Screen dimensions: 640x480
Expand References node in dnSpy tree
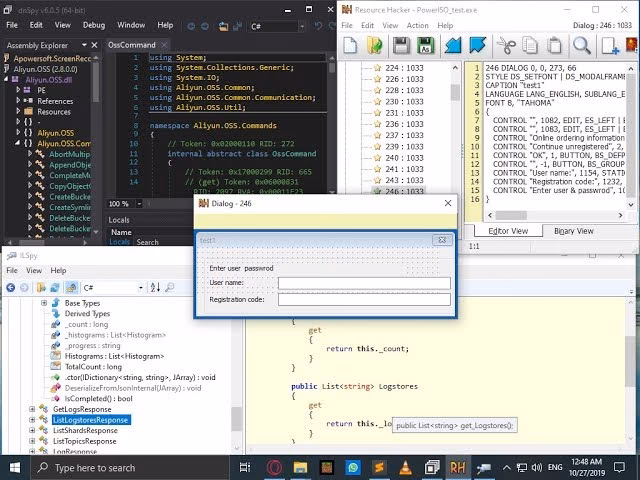(x=18, y=100)
